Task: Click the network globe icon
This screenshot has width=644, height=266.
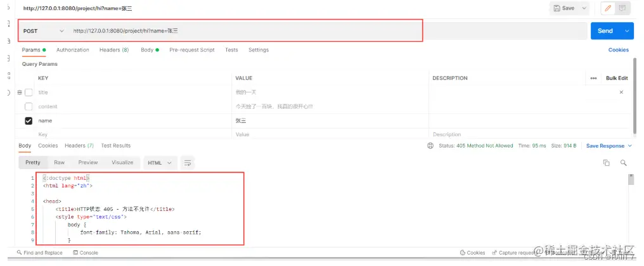Action: [430, 146]
